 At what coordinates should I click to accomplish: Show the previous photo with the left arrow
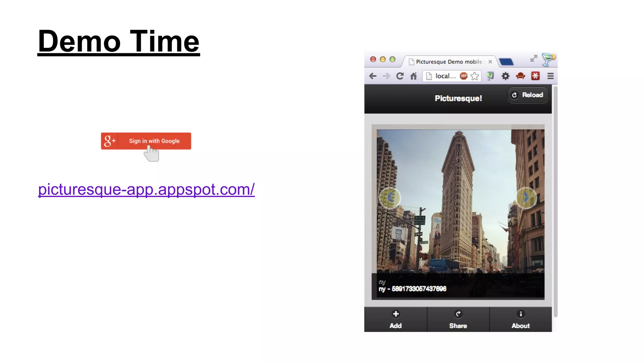[390, 198]
